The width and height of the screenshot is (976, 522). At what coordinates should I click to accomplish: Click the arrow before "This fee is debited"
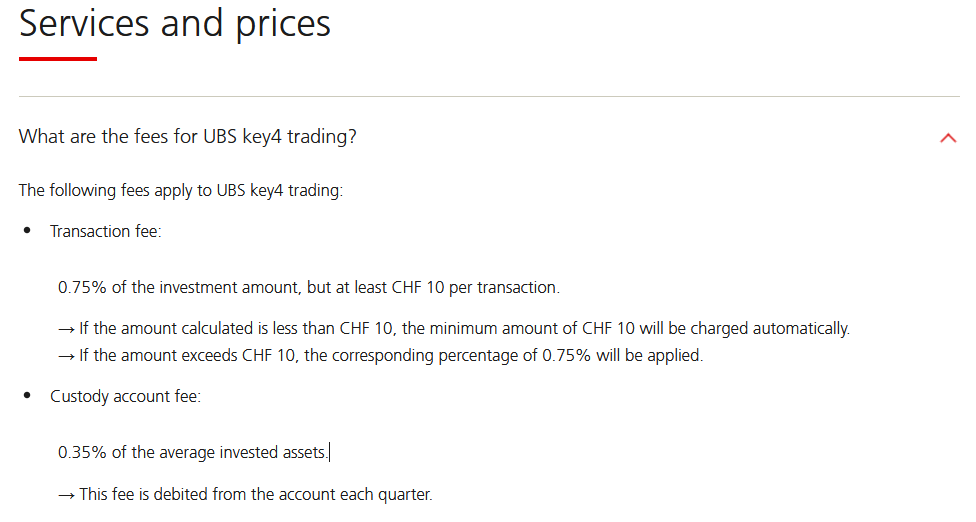coord(66,494)
